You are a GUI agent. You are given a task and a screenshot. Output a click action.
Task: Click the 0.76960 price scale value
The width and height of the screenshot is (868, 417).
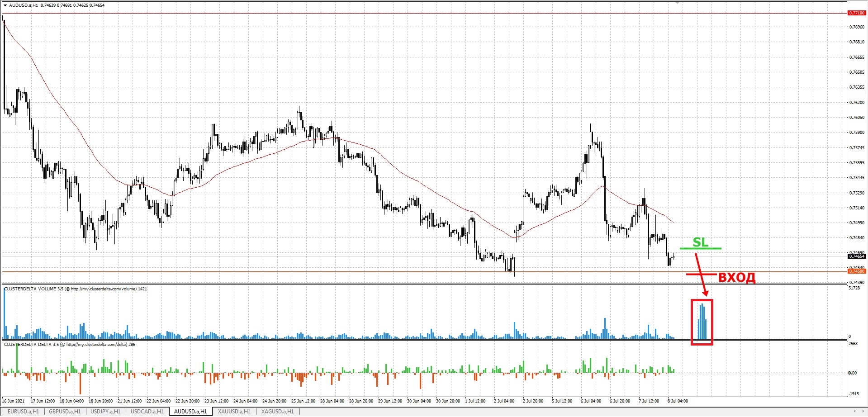coord(857,27)
